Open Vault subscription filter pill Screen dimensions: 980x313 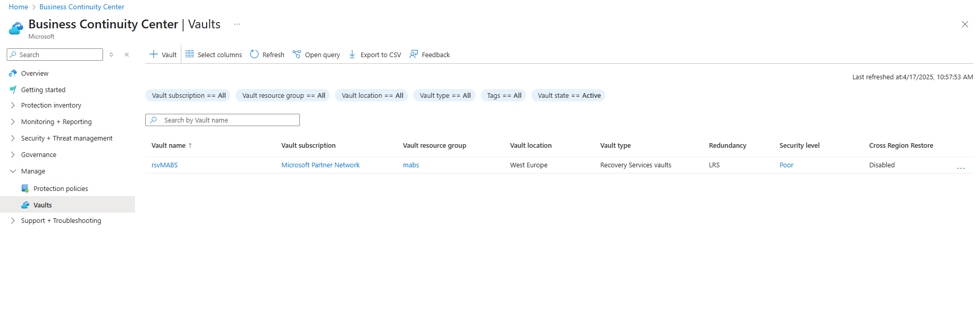point(188,96)
